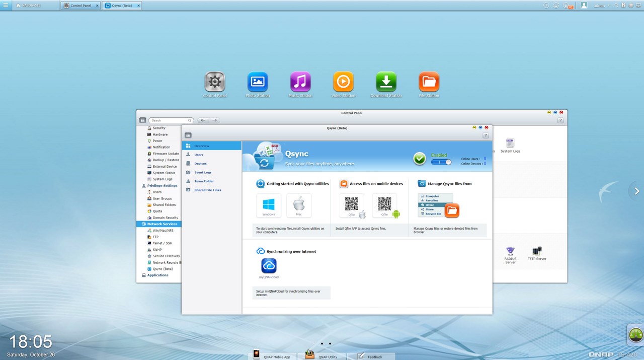Click the Mac Qsync utility download tile
The height and width of the screenshot is (360, 644).
pos(299,205)
